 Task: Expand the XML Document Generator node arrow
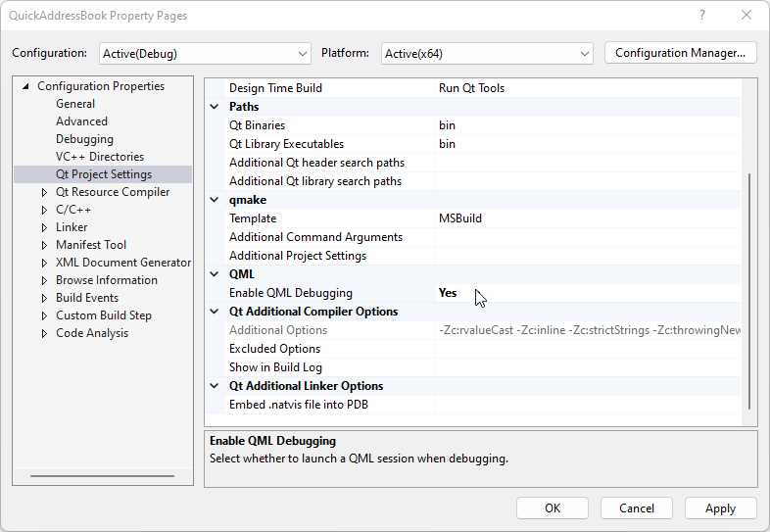point(44,264)
